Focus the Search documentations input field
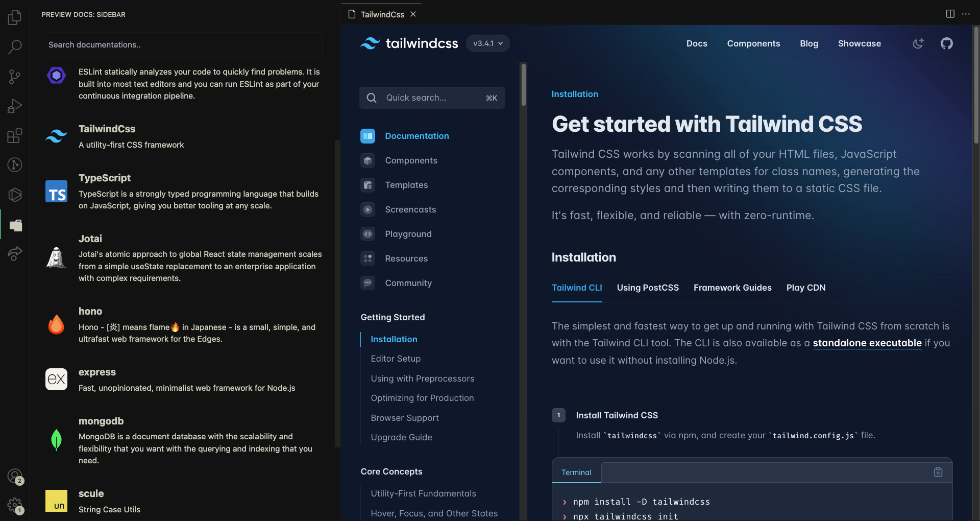The image size is (980, 521). pyautogui.click(x=182, y=45)
